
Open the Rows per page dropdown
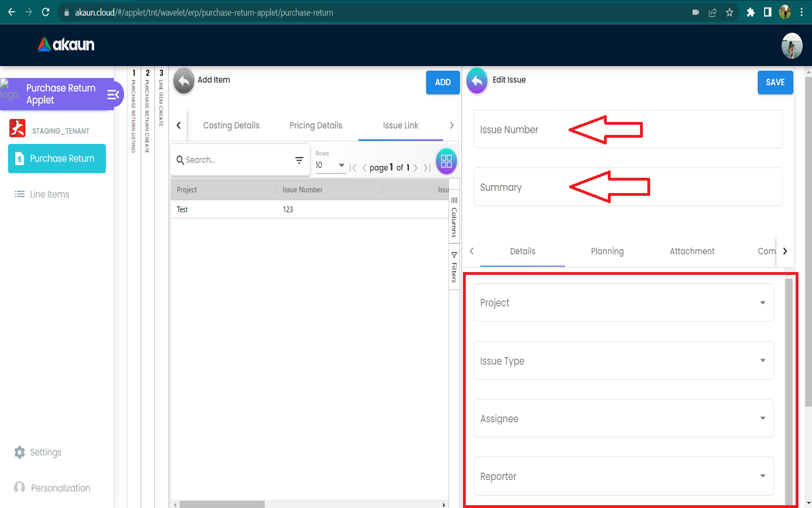330,165
